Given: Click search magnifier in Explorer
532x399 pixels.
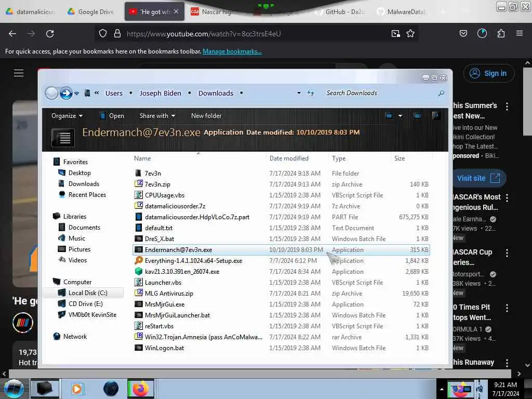Looking at the screenshot, I should click(441, 93).
